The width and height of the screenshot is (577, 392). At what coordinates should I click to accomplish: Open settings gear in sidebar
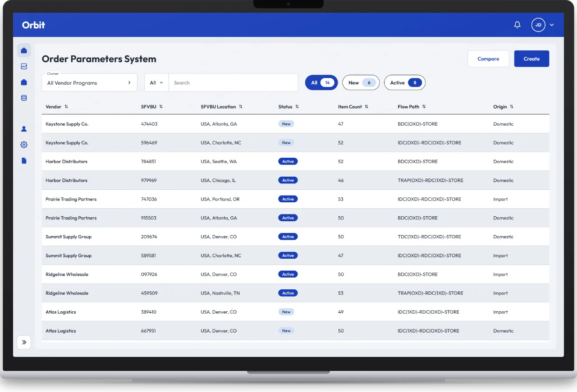(24, 145)
